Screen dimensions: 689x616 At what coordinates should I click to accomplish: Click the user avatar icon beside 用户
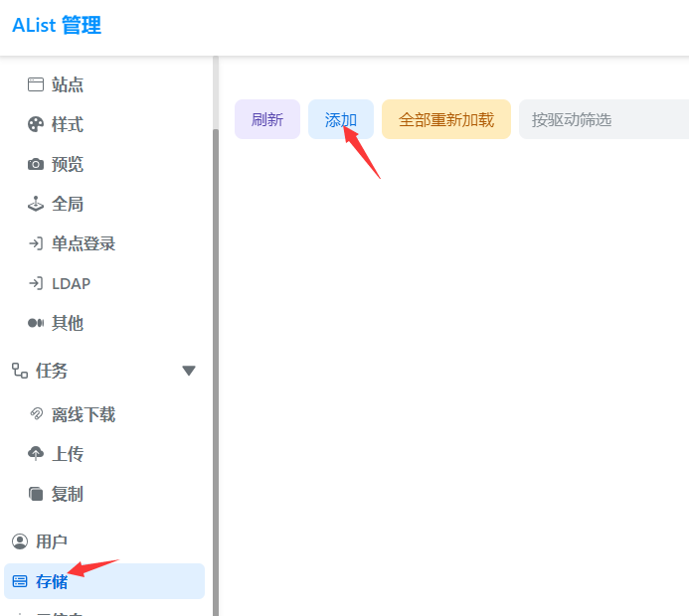20,541
